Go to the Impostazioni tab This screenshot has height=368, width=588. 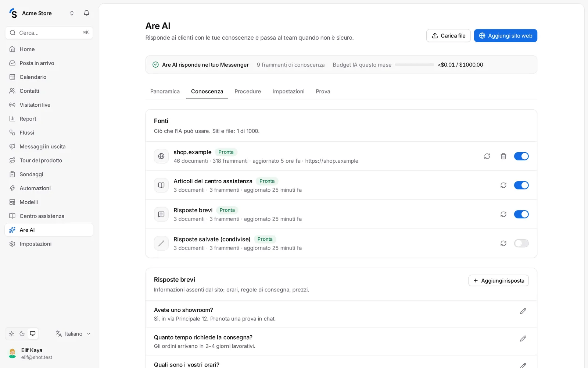(288, 92)
